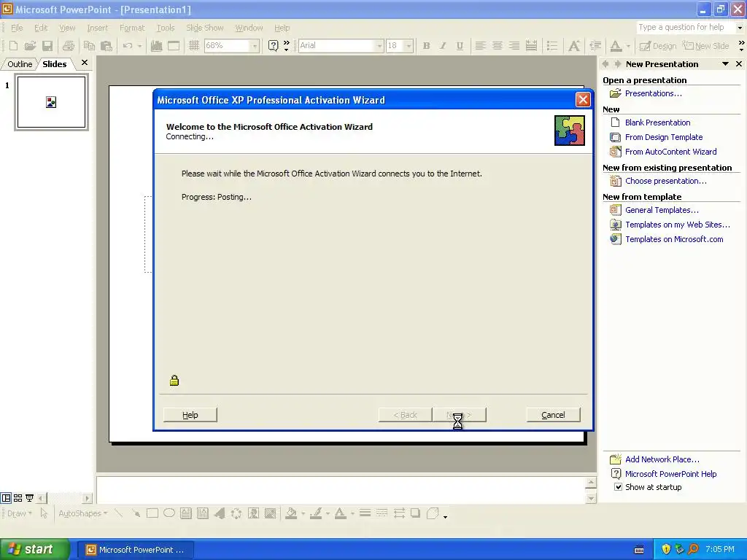Switch to Normal View icon
The height and width of the screenshot is (560, 747).
point(6,498)
